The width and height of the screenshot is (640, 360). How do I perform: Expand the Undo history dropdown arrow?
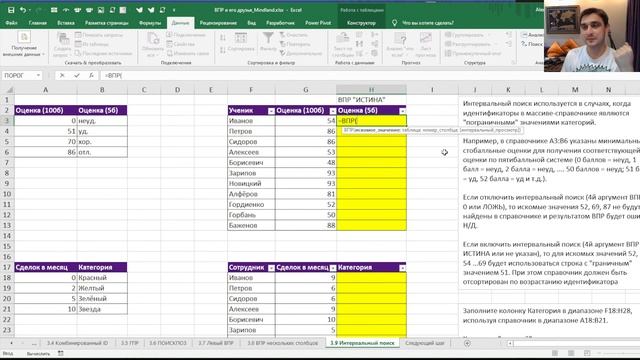(x=30, y=10)
